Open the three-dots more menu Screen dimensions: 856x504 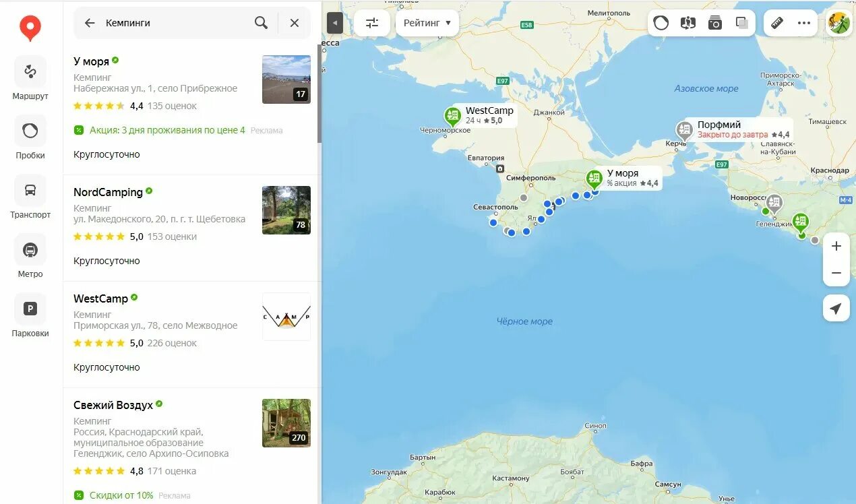(804, 23)
